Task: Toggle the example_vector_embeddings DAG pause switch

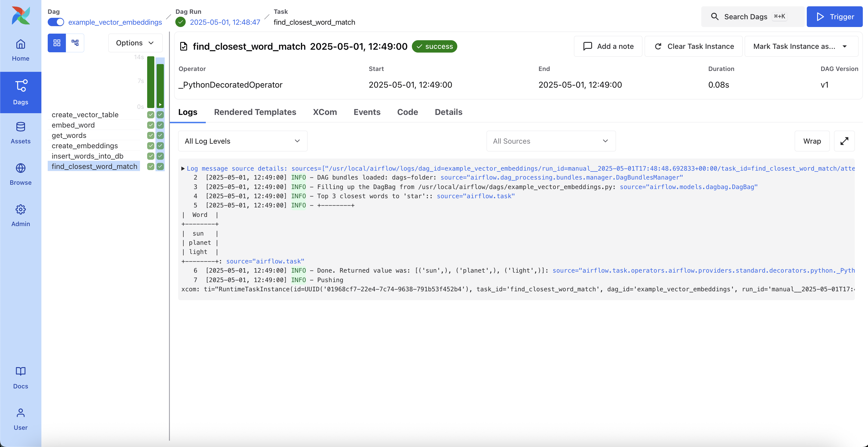Action: pyautogui.click(x=56, y=22)
